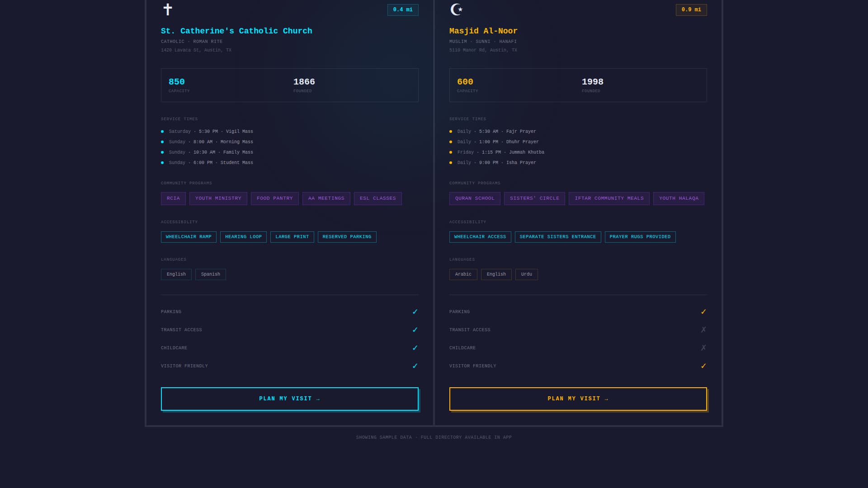868x488 pixels.
Task: Click the Wheelchair Access accessibility tag
Action: click(480, 237)
